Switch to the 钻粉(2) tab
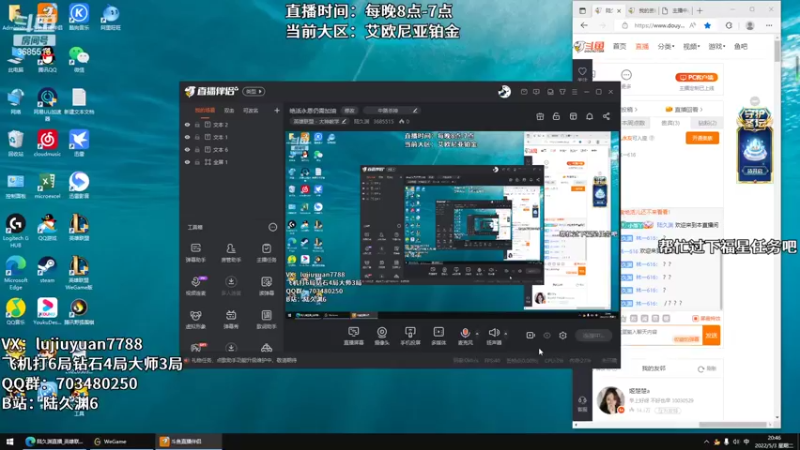800x450 pixels. click(707, 123)
